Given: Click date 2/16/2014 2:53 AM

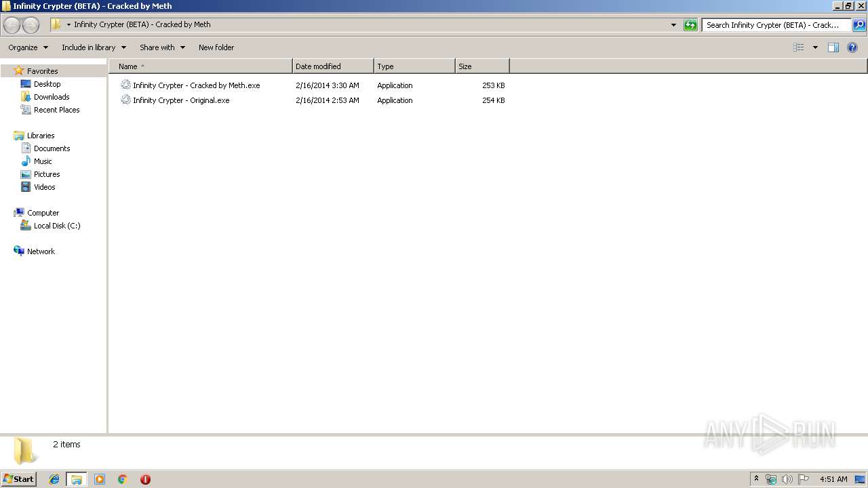Looking at the screenshot, I should [328, 100].
